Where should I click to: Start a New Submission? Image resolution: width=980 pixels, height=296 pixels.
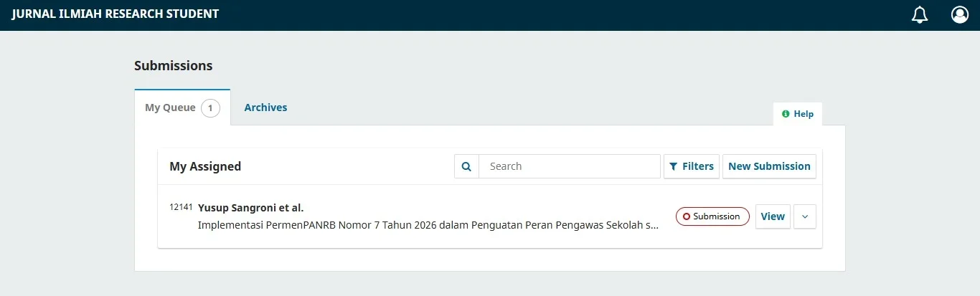pos(769,166)
